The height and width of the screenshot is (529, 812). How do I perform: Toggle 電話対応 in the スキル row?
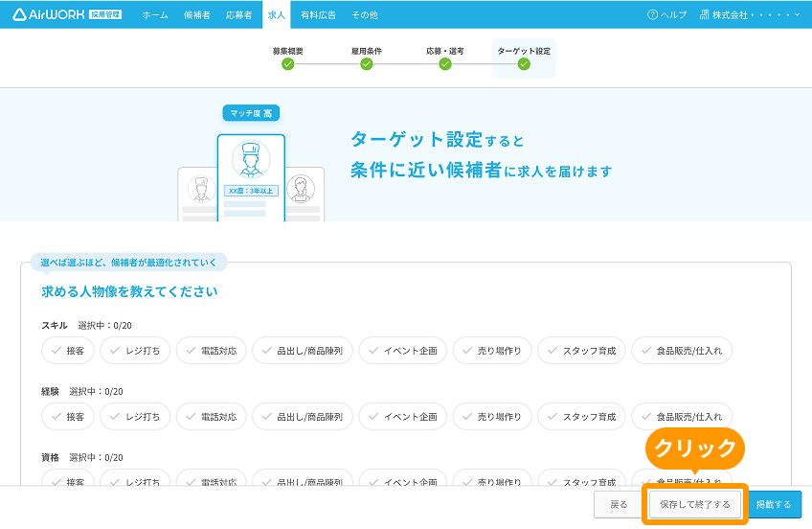coord(212,351)
